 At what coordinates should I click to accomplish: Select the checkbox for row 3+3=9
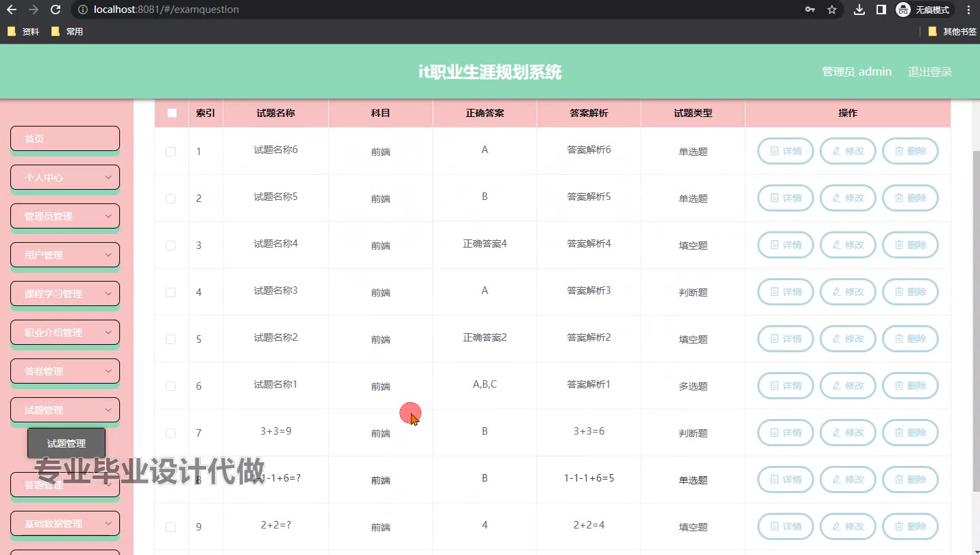(171, 433)
